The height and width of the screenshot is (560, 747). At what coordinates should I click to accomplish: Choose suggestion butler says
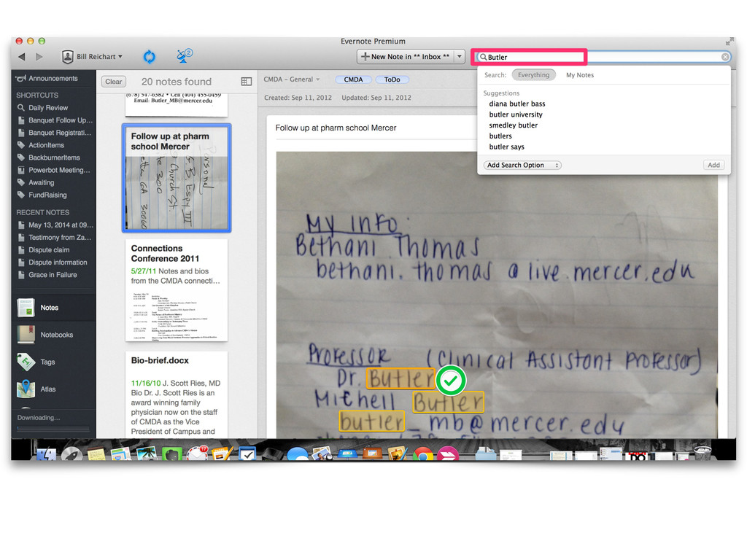(x=506, y=147)
